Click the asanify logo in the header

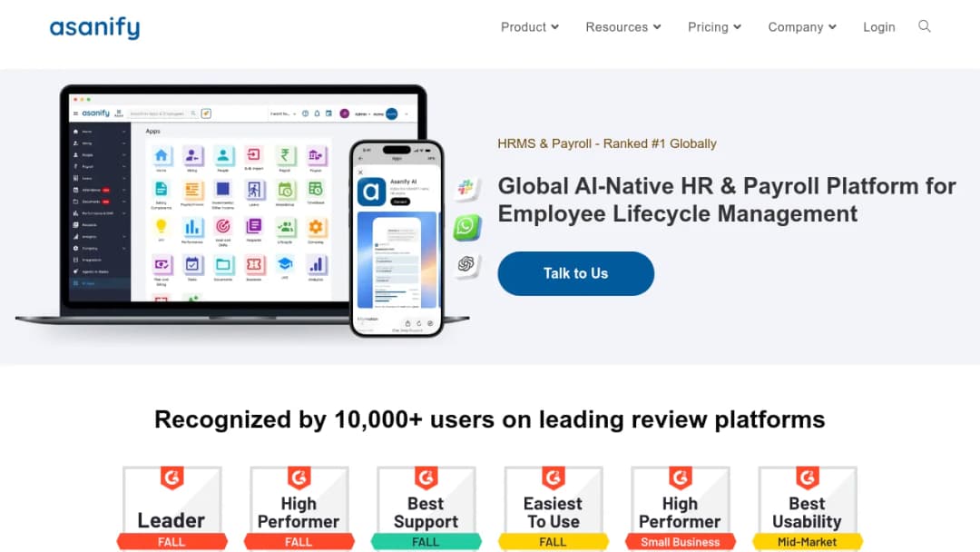pyautogui.click(x=95, y=28)
